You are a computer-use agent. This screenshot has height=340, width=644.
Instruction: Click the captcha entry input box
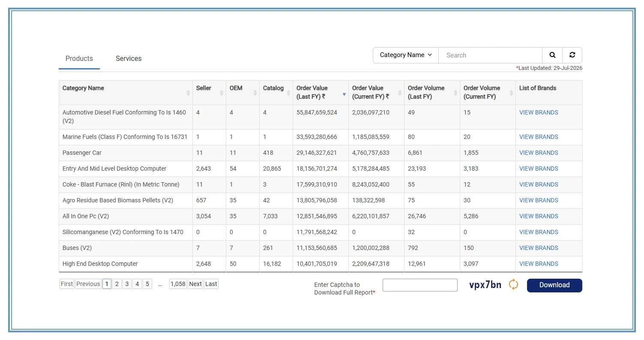420,285
